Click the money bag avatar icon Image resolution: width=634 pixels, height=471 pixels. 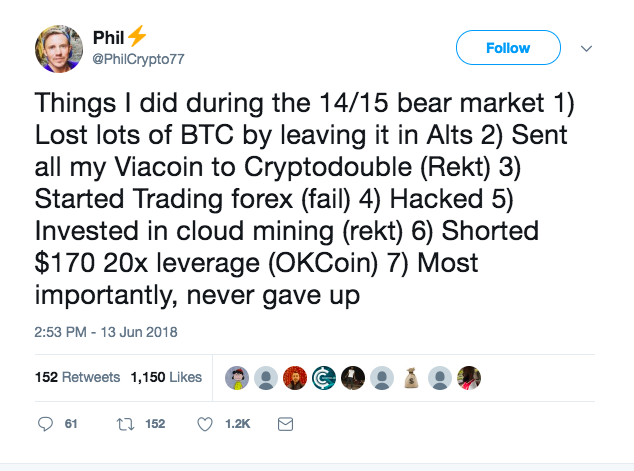tap(411, 377)
